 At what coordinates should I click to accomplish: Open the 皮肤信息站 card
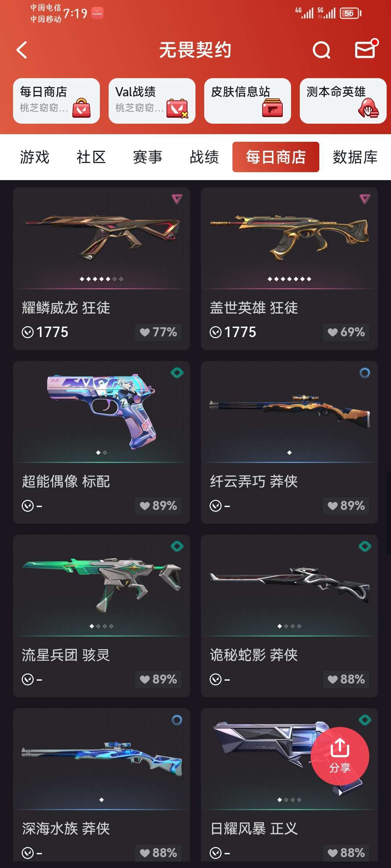tap(248, 101)
